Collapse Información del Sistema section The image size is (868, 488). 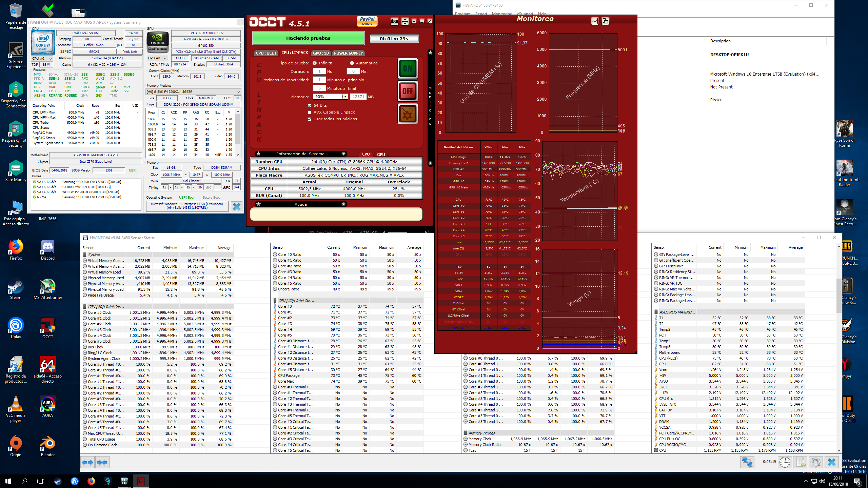pyautogui.click(x=343, y=154)
